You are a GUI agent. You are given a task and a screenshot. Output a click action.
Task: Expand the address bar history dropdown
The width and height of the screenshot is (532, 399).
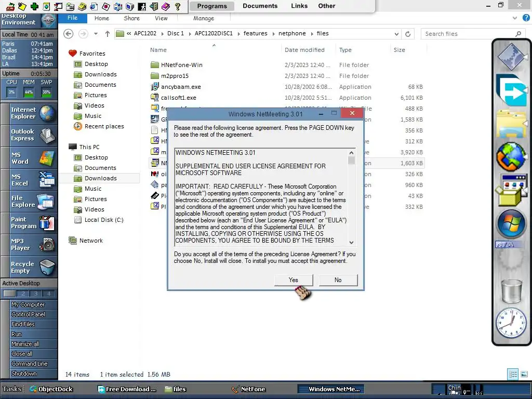coord(396,34)
